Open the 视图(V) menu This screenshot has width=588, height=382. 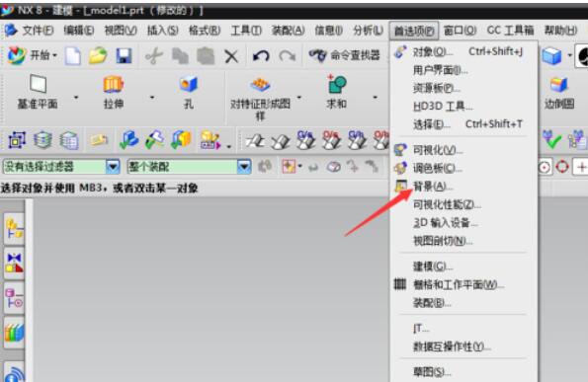tap(121, 31)
